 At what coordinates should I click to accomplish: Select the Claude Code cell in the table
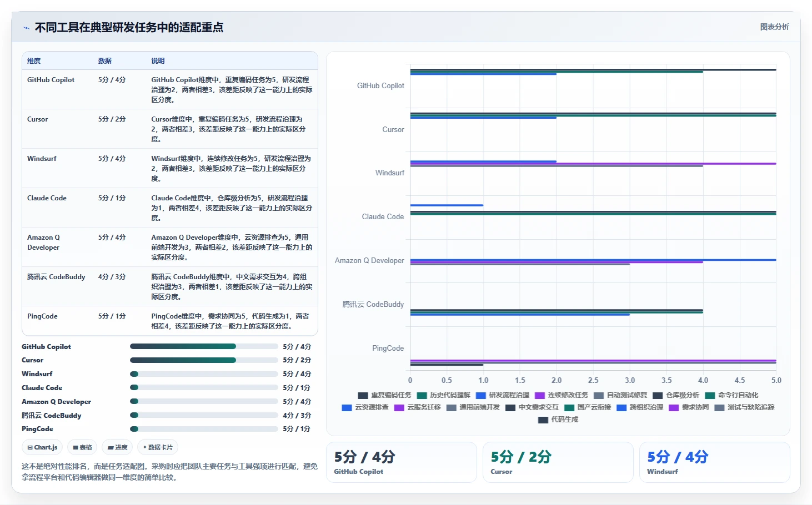click(47, 198)
